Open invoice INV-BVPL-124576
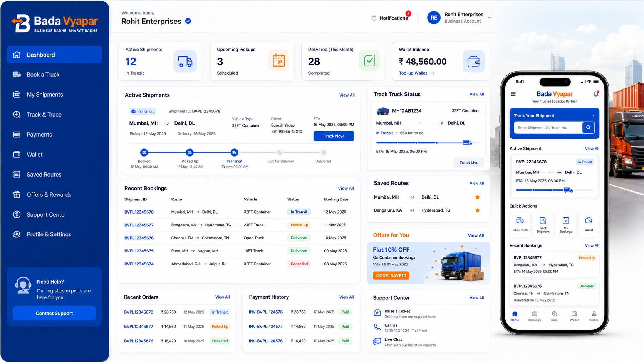The height and width of the screenshot is (362, 644). [x=265, y=341]
